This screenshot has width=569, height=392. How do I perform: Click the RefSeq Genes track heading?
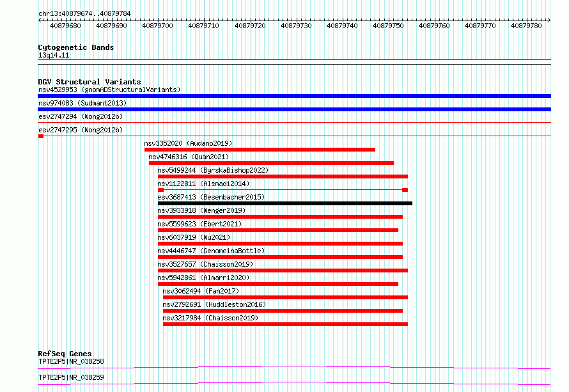pos(65,354)
